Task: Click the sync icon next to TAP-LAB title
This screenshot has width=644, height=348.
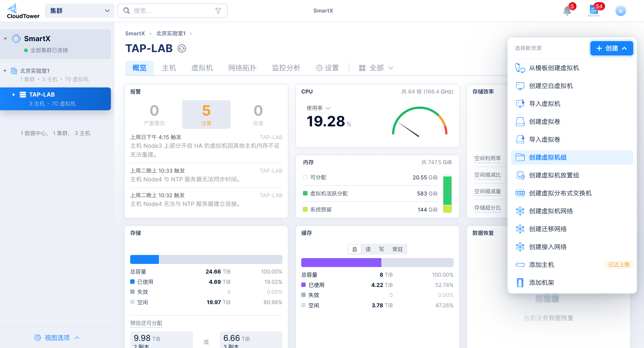Action: click(182, 48)
